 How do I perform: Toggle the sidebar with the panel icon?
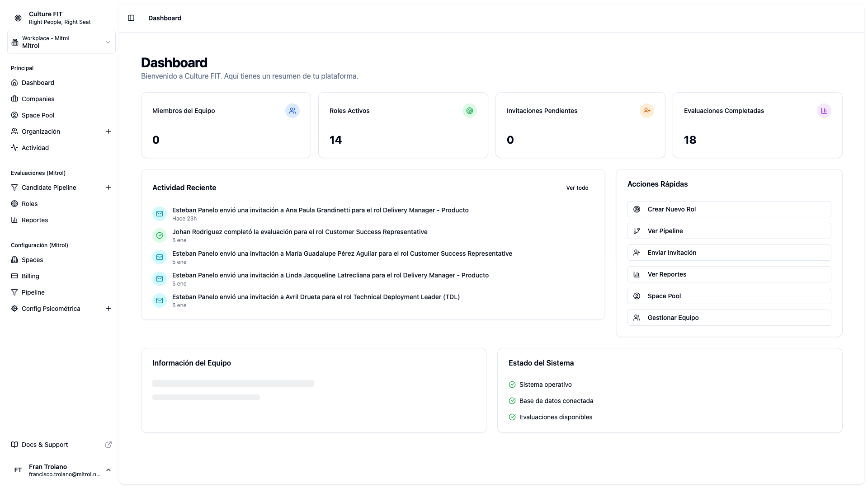coord(131,18)
